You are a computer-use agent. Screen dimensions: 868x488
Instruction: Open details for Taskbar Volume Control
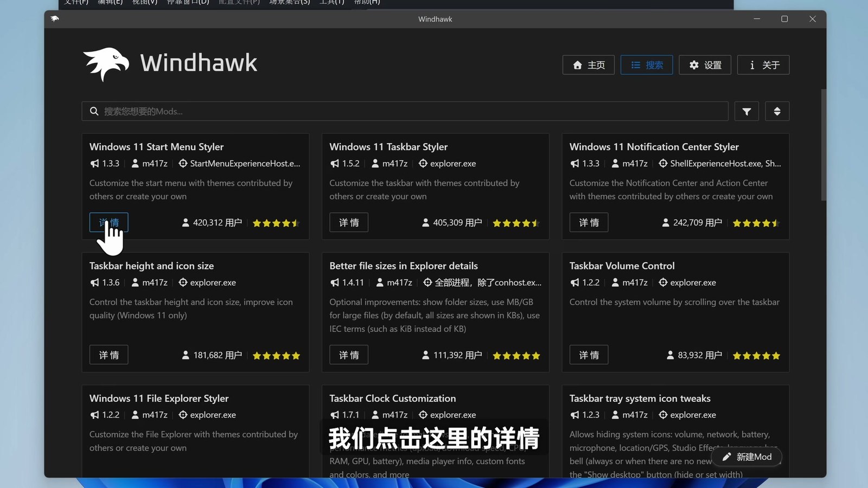589,355
